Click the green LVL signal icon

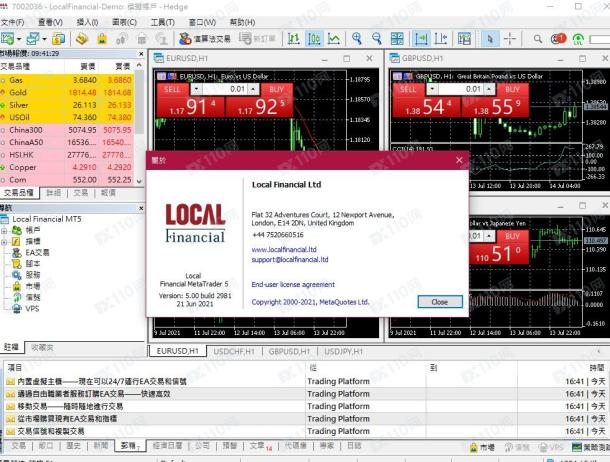(578, 38)
